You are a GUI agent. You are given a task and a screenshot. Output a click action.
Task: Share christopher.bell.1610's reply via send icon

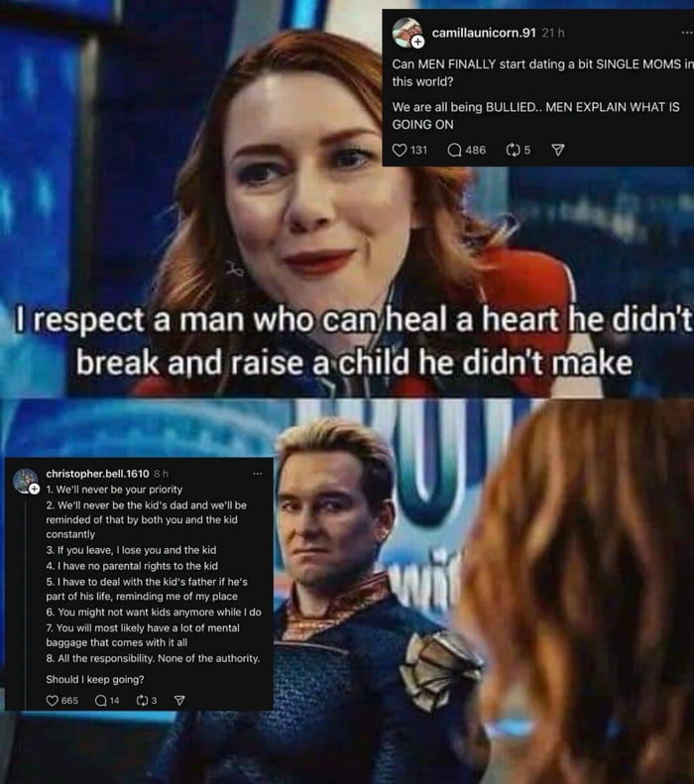pos(179,701)
